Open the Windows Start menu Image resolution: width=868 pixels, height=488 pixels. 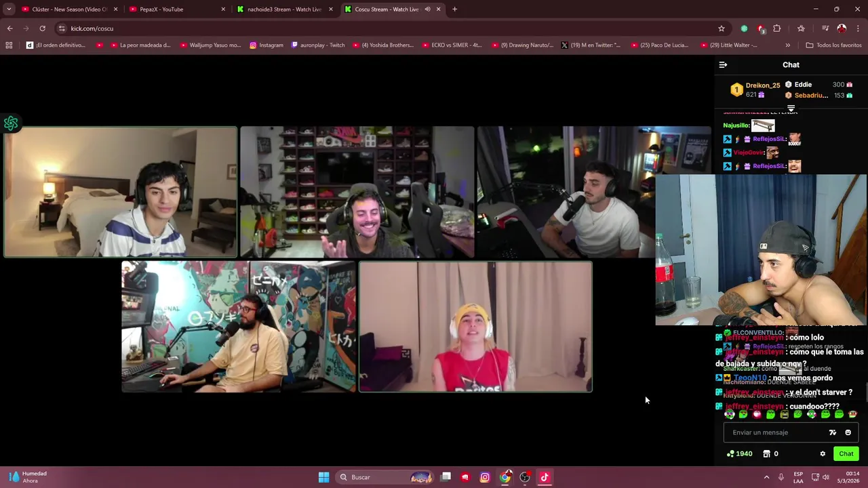click(324, 477)
